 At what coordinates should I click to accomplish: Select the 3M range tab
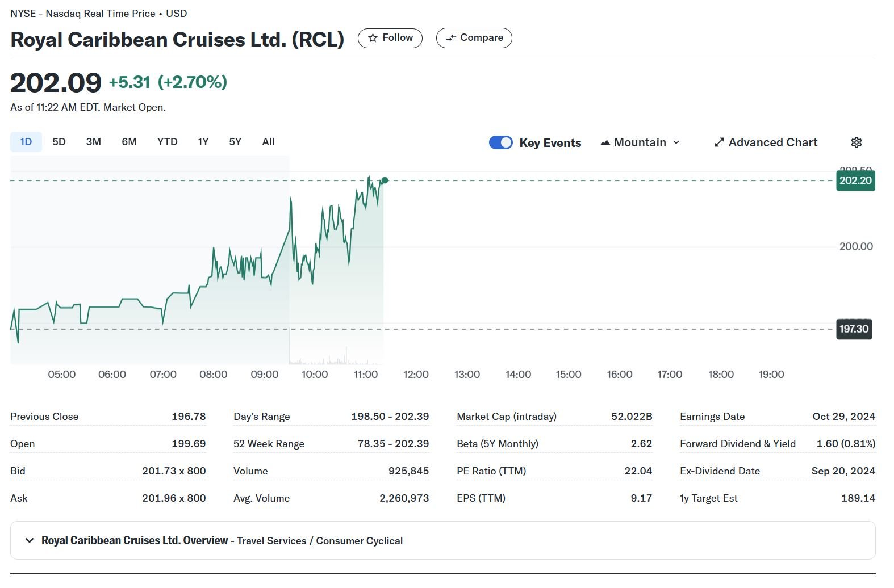coord(94,142)
